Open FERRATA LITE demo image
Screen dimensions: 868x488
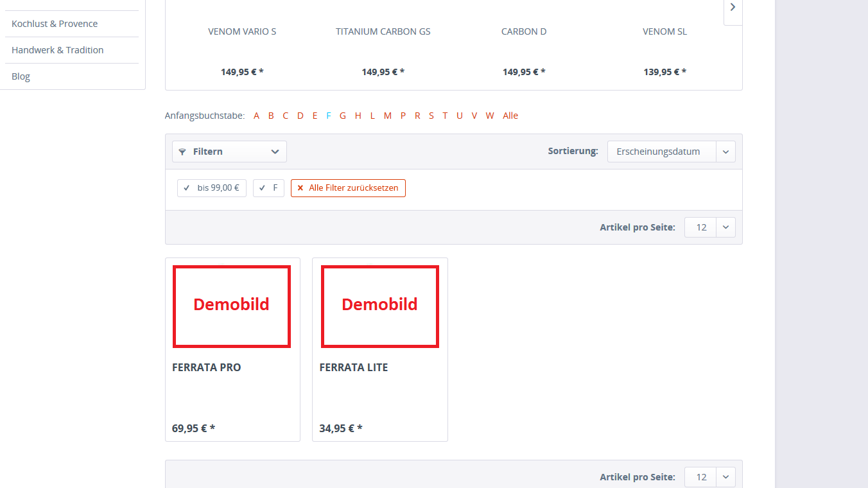click(380, 306)
